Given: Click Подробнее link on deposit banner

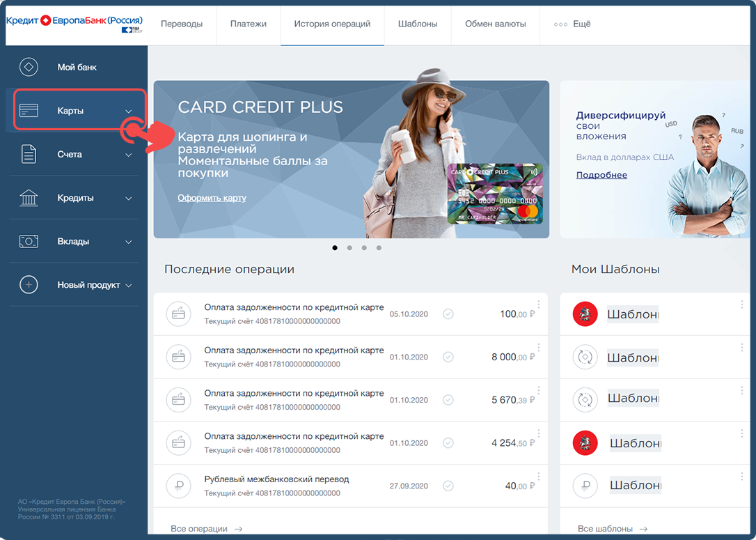Looking at the screenshot, I should [601, 175].
